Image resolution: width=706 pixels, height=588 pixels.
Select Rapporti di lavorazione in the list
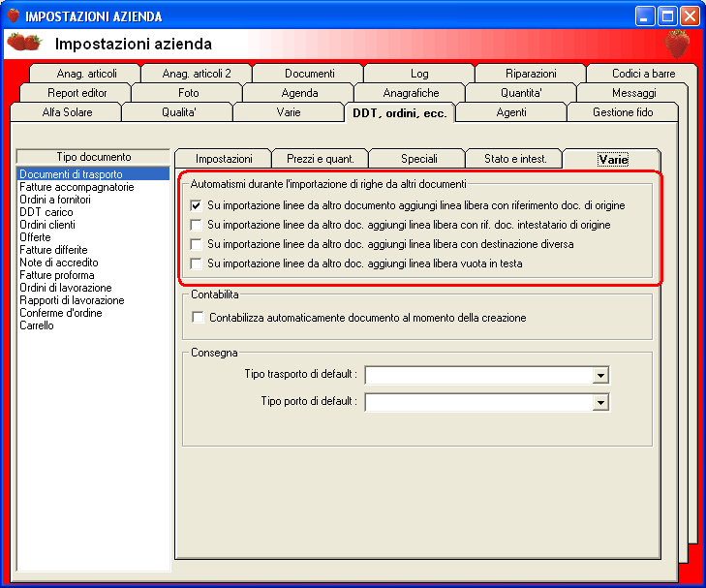(x=93, y=300)
